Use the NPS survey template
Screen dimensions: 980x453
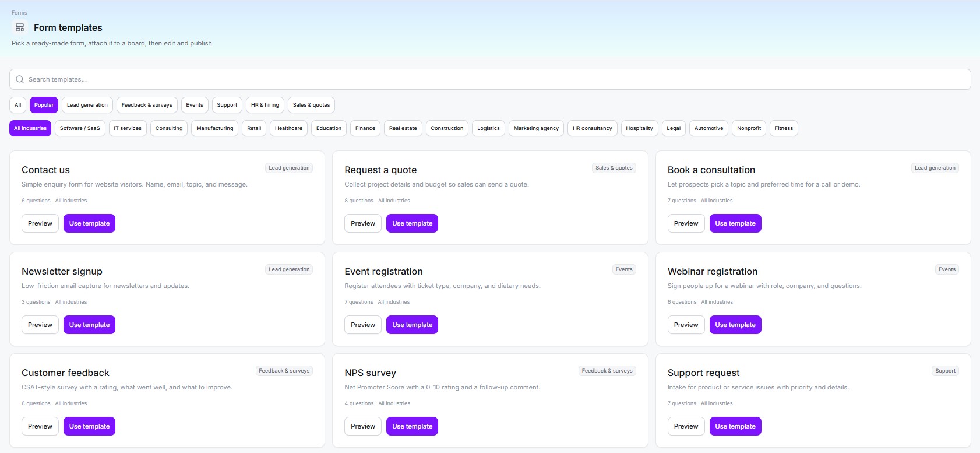pos(412,426)
